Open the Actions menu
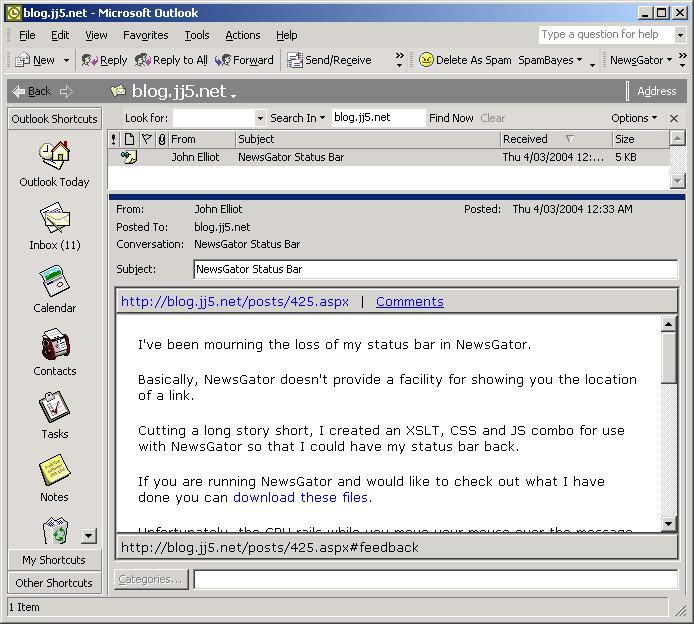This screenshot has height=624, width=694. (243, 35)
